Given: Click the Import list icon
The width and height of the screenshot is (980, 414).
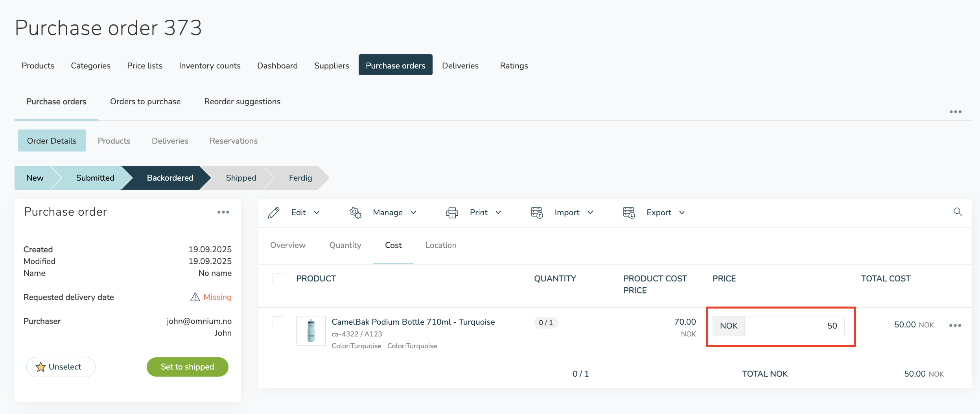Looking at the screenshot, I should point(537,213).
